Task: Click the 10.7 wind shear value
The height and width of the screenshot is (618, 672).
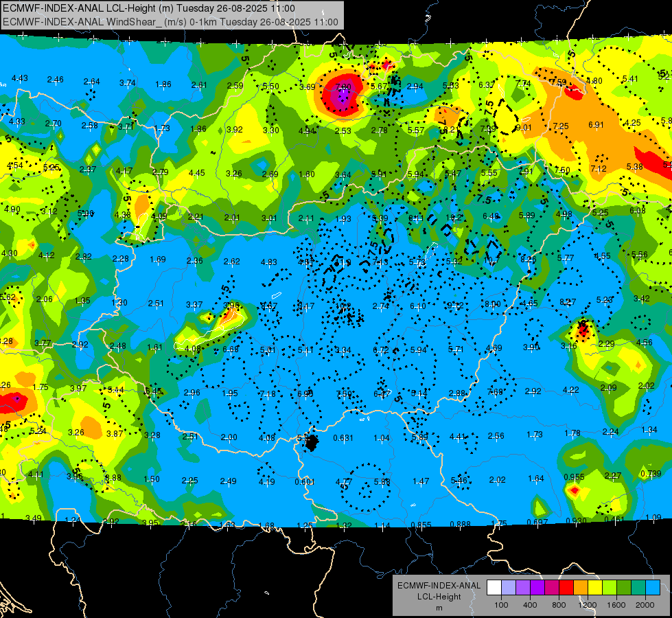Action: coord(491,260)
